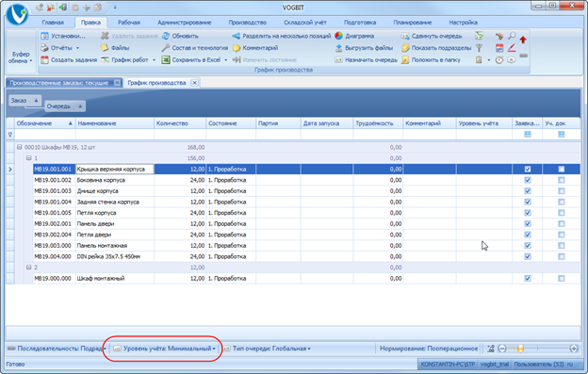Open the Отчёты dropdown arrow

(x=77, y=48)
